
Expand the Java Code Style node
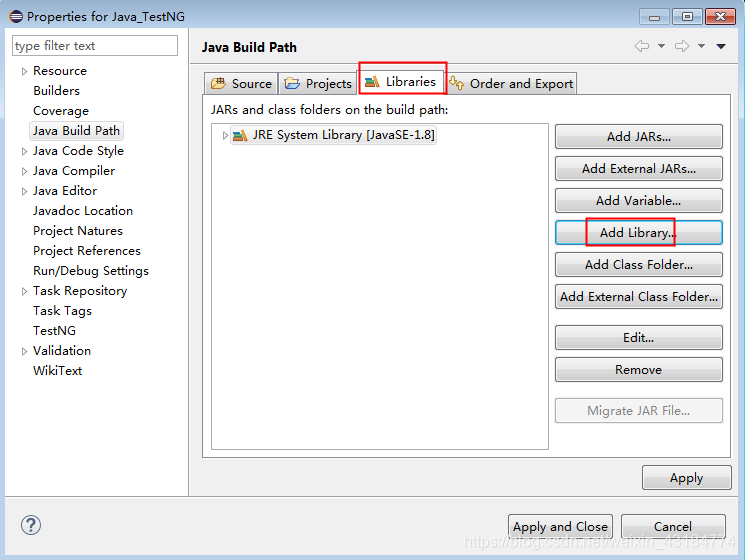(24, 152)
